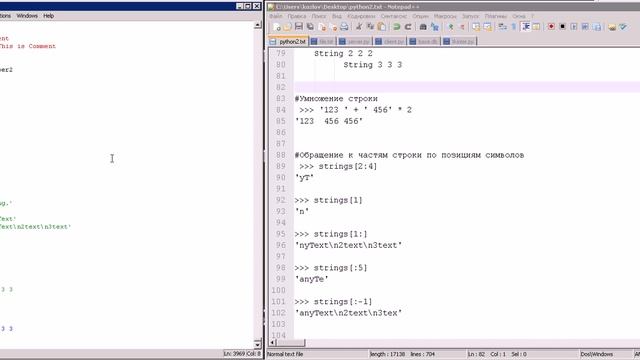Open the Файл menu
640x360 pixels.
276,16
